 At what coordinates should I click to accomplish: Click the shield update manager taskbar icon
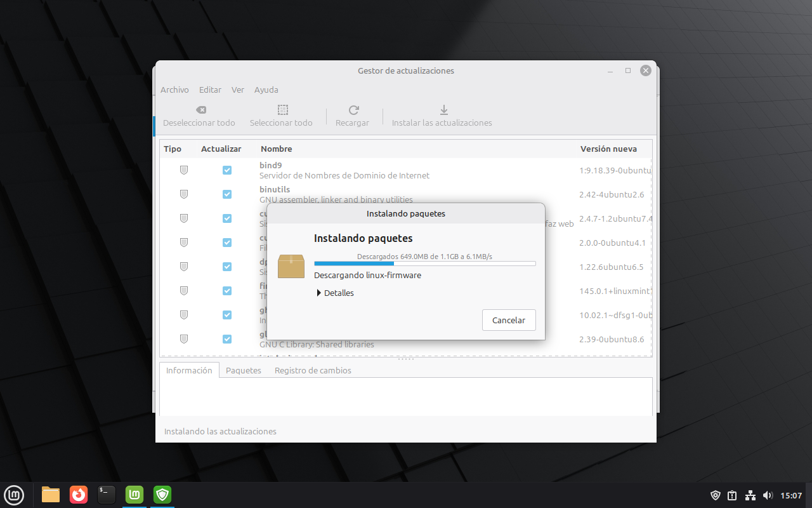(x=162, y=495)
